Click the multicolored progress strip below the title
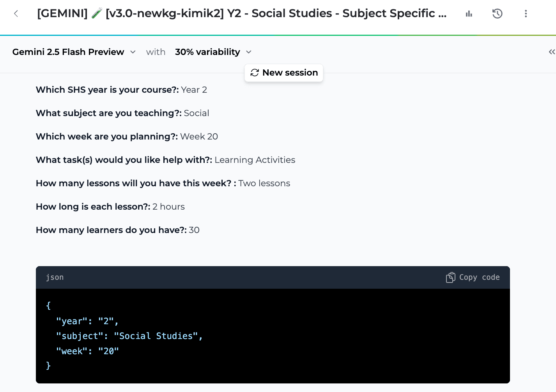The width and height of the screenshot is (556, 392). pyautogui.click(x=278, y=36)
